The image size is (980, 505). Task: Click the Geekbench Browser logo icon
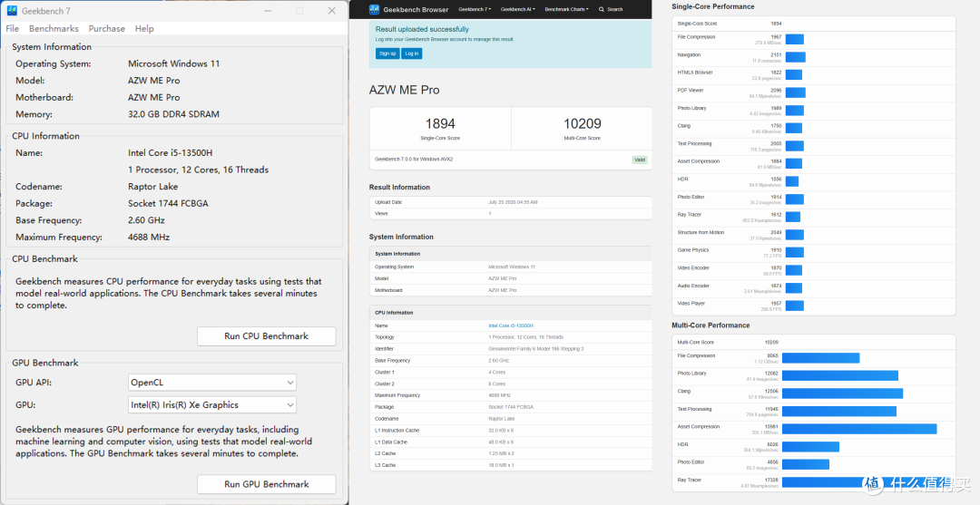coord(375,9)
